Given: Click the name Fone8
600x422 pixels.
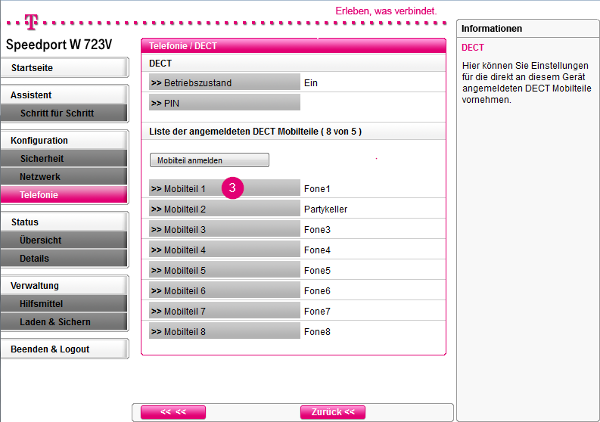Looking at the screenshot, I should 317,332.
